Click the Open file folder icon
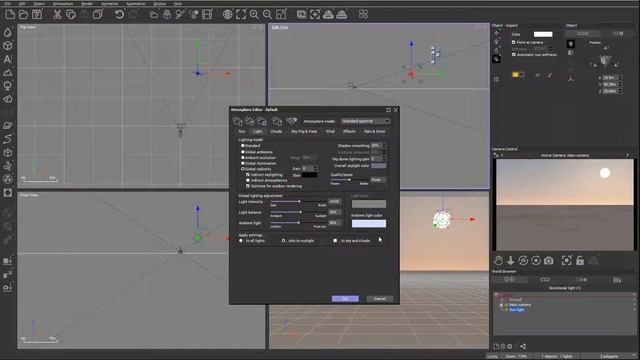The height and width of the screenshot is (360, 640). (24, 15)
